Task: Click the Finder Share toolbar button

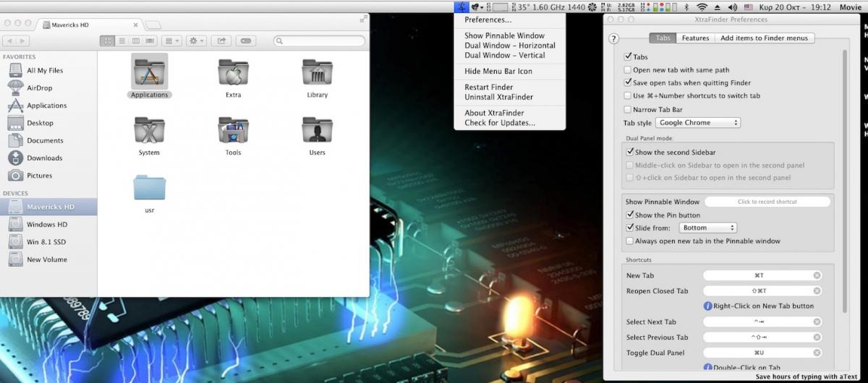Action: [221, 41]
